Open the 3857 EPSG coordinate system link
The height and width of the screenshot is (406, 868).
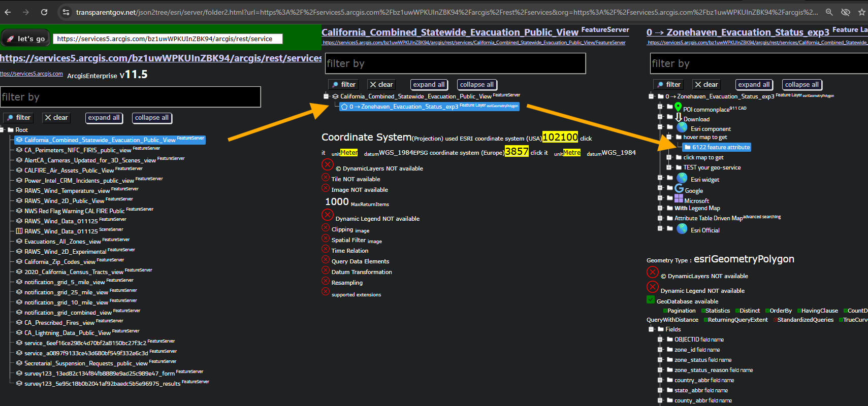click(517, 151)
